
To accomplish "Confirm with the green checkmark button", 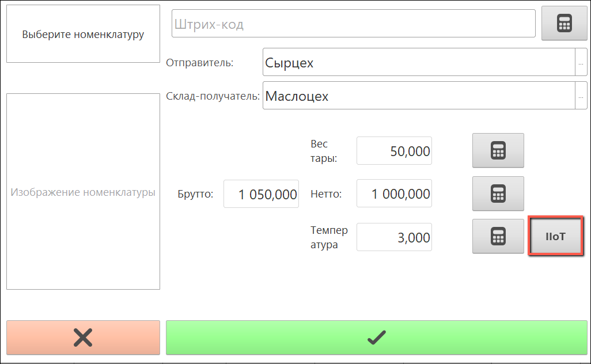I will pos(376,338).
